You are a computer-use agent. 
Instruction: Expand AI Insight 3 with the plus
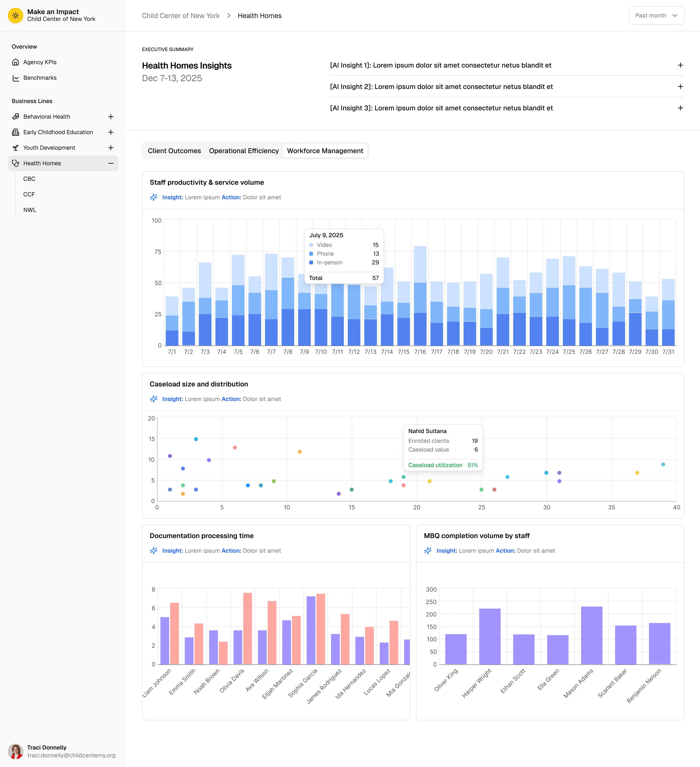pos(681,108)
